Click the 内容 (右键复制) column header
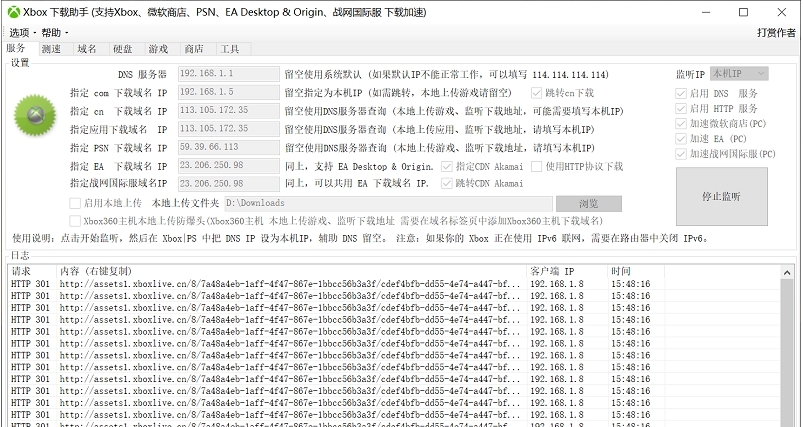The height and width of the screenshot is (427, 803). pos(291,271)
